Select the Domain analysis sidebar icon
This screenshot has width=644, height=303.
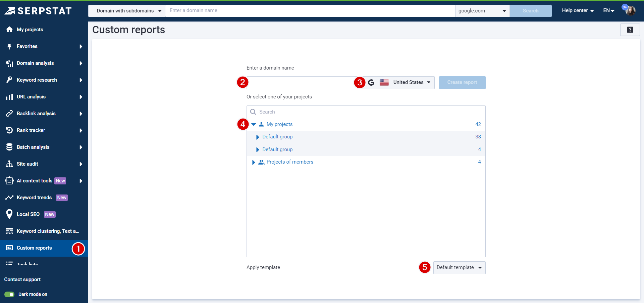pos(9,63)
